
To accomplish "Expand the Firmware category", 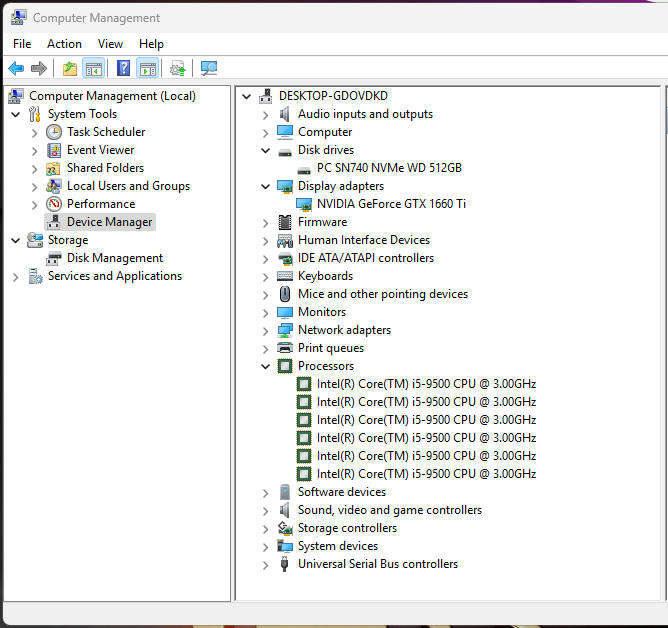I will tap(265, 223).
